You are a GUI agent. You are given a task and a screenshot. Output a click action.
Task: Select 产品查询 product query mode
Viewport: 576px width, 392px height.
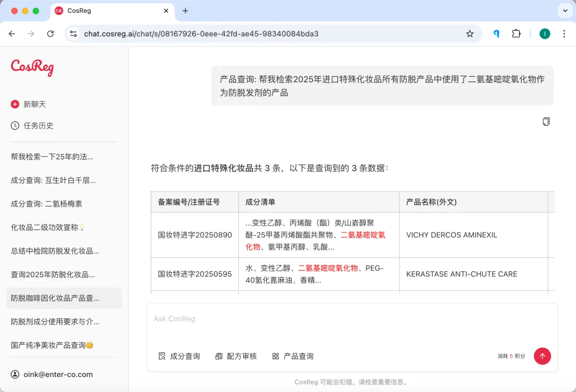pos(293,356)
